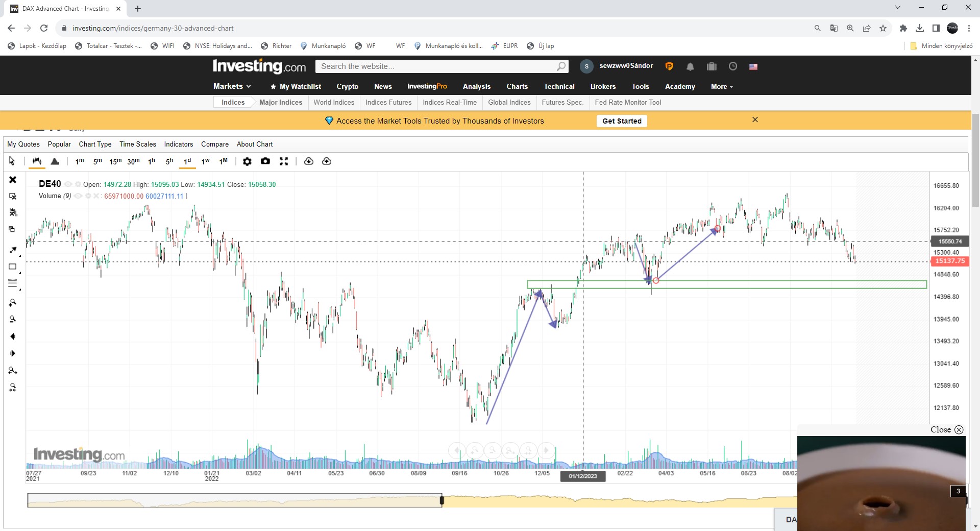Screen dimensions: 980x531
Task: Go to Indices Futures subtab
Action: coord(388,102)
